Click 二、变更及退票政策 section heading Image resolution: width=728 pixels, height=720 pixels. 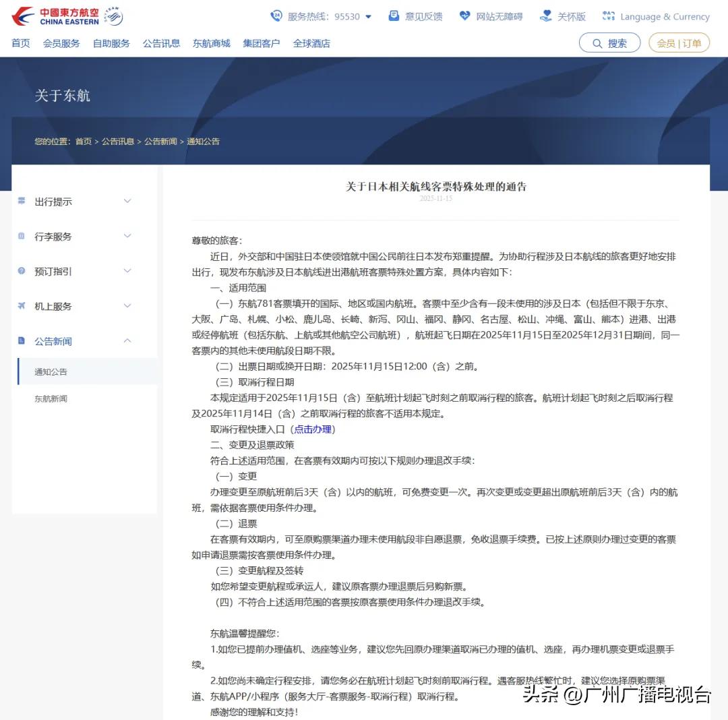pyautogui.click(x=252, y=445)
